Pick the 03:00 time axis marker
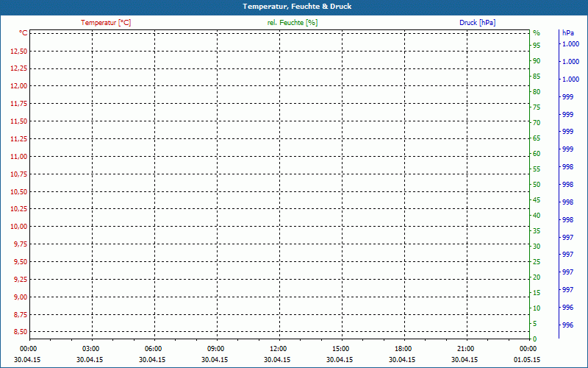 tap(90, 348)
